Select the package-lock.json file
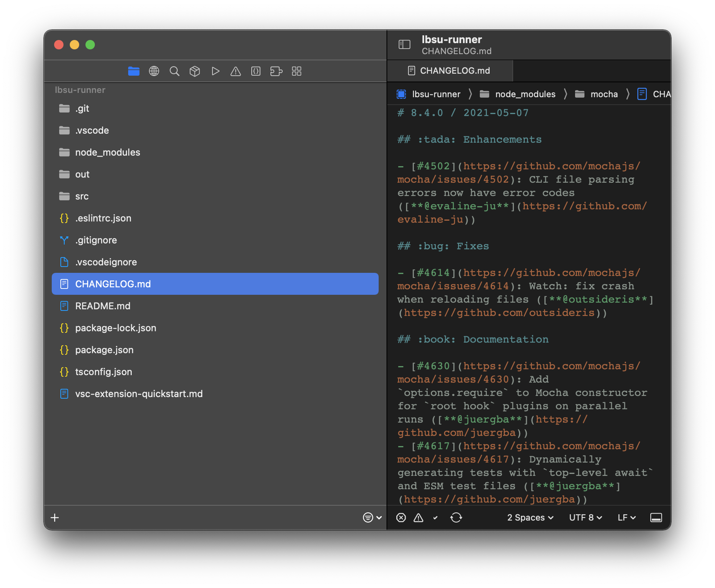The height and width of the screenshot is (588, 715). click(x=215, y=328)
